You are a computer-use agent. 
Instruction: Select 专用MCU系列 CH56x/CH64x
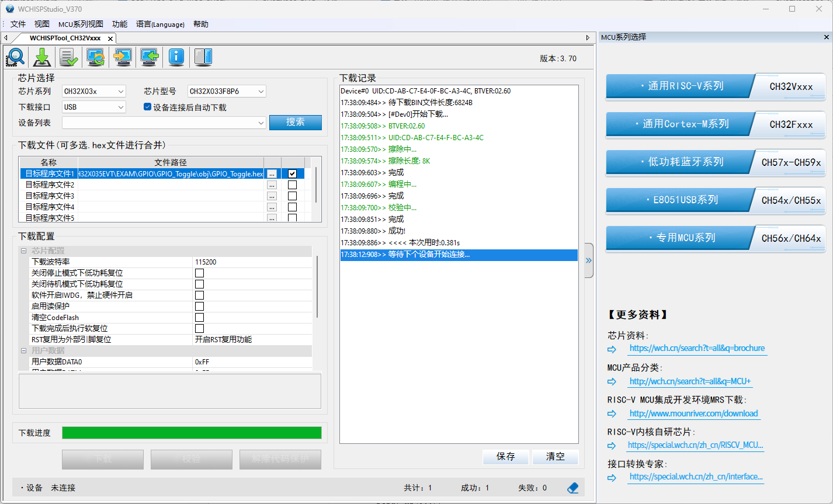point(716,238)
